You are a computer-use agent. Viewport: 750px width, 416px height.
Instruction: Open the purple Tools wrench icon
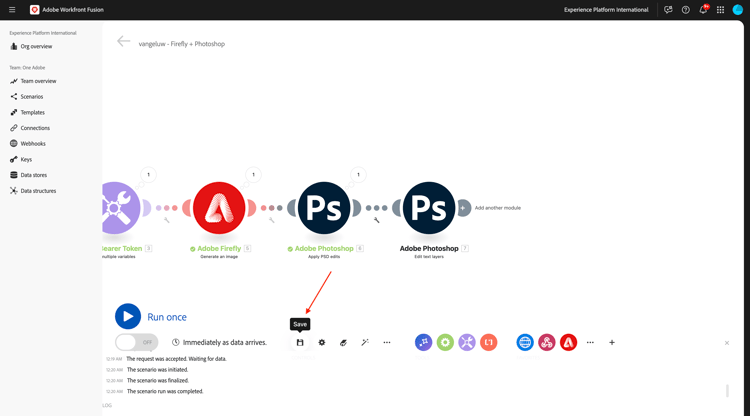(x=467, y=342)
